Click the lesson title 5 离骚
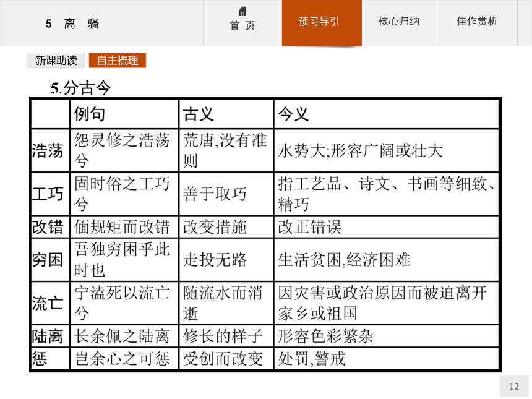532x399 pixels. [x=72, y=24]
